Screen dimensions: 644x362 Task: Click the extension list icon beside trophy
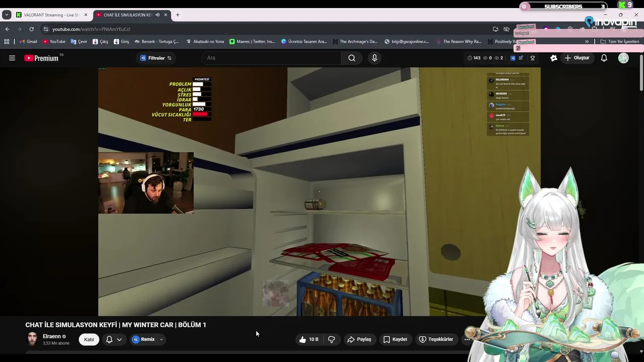click(521, 58)
